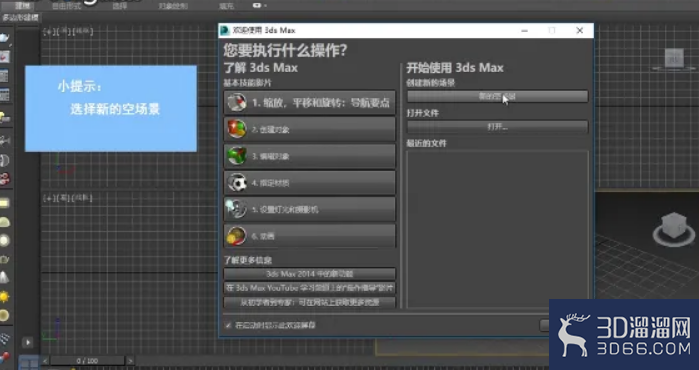Viewport: 699px width, 370px height.
Task: Open the [线框] shading menu in upper-left viewport
Action: coord(82,32)
